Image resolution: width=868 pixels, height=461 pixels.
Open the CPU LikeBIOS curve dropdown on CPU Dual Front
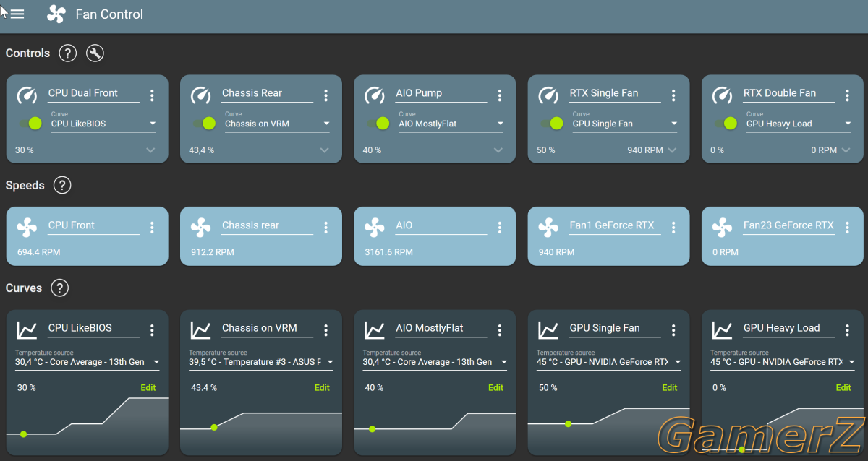[103, 124]
